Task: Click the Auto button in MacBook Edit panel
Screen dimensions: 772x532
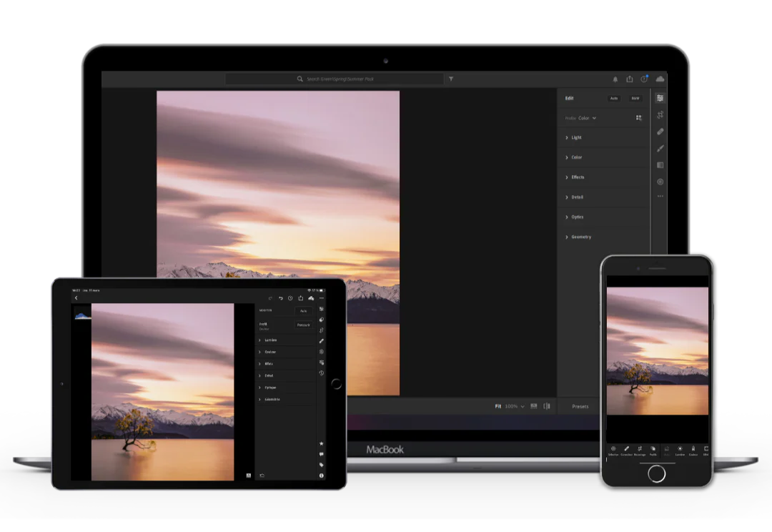Action: point(613,99)
